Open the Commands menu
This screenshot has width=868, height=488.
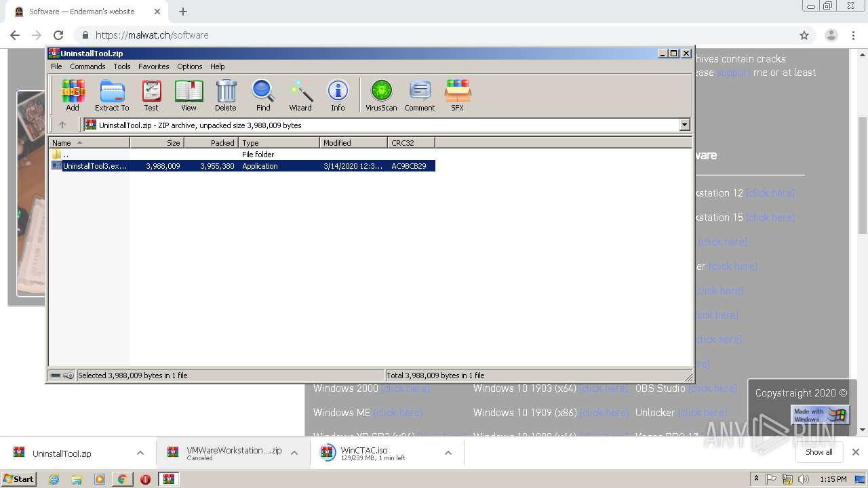87,66
